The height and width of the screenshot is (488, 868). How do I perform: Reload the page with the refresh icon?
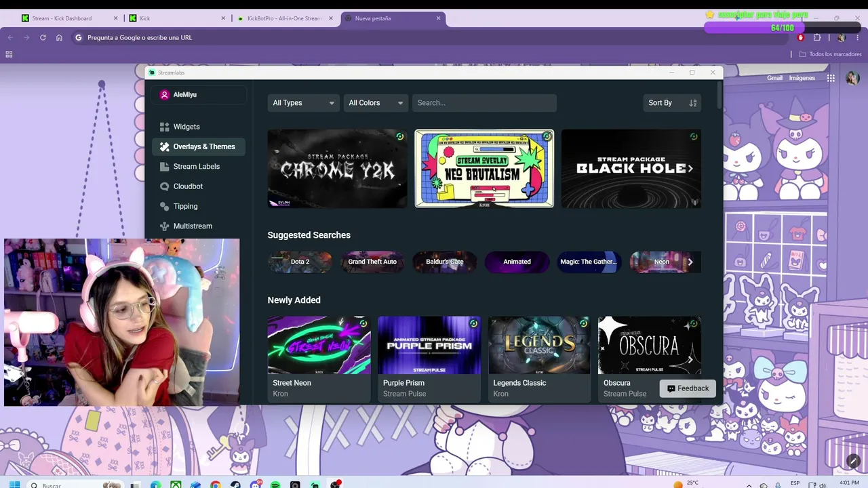click(x=43, y=37)
